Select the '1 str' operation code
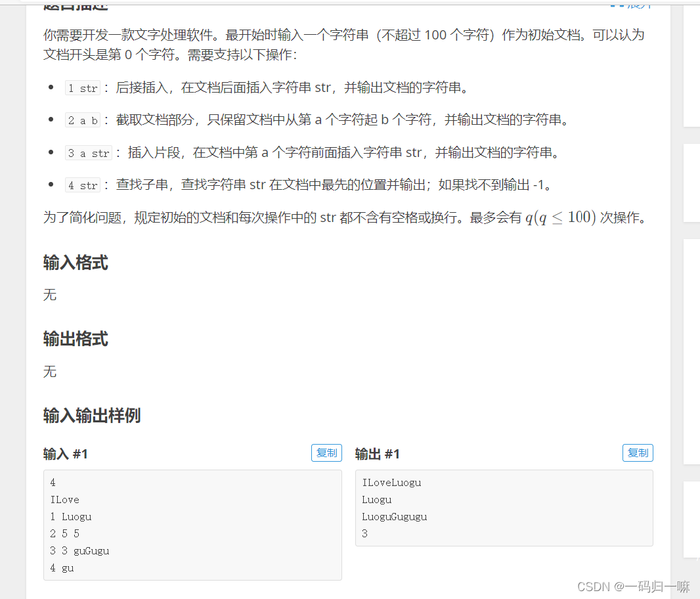The height and width of the screenshot is (599, 700). click(x=83, y=88)
